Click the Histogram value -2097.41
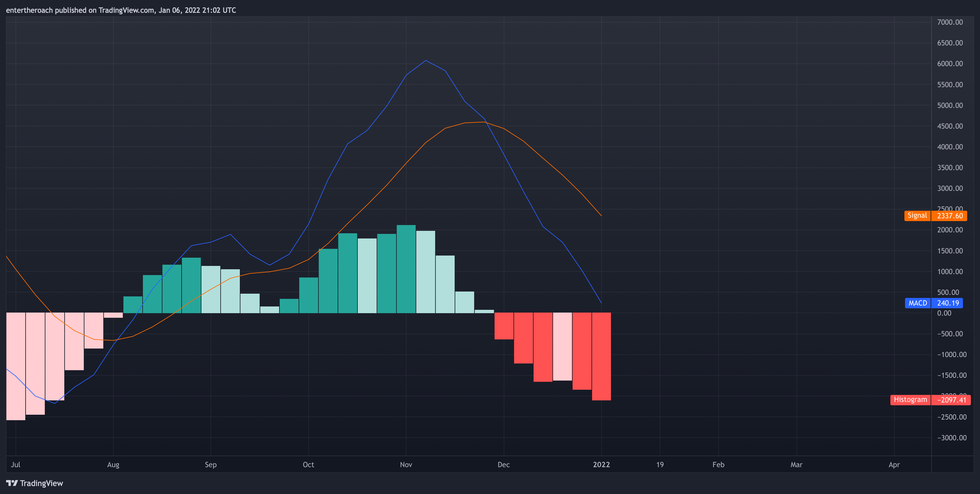Screen dimensions: 980x494 coord(951,400)
